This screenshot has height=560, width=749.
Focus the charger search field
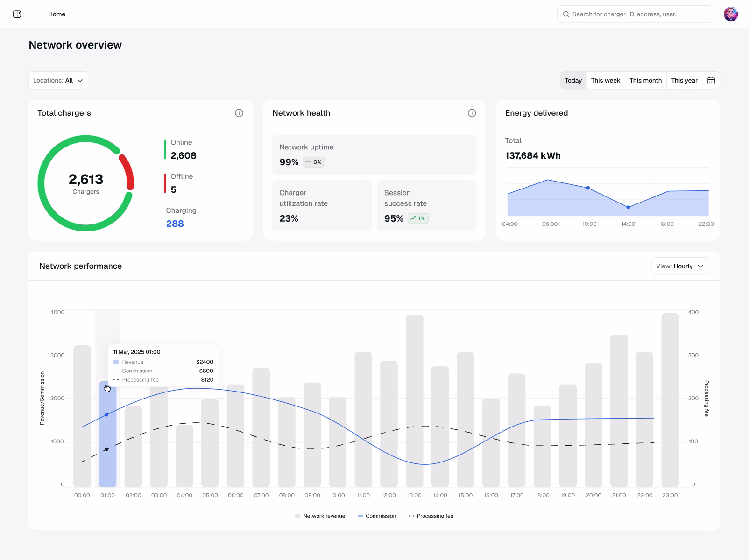pos(635,14)
